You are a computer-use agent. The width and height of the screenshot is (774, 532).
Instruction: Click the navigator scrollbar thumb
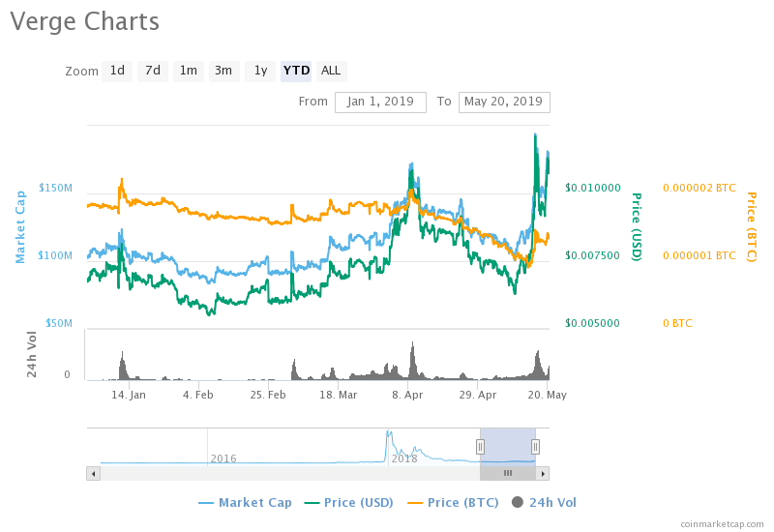508,474
